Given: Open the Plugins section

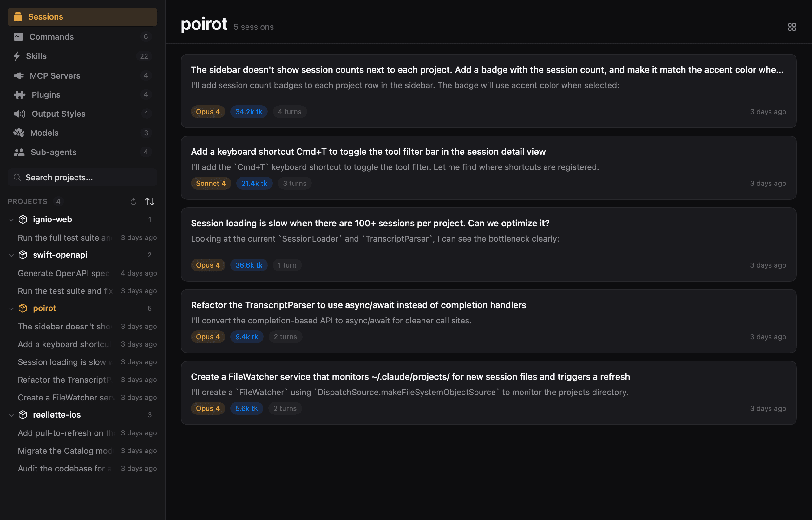Looking at the screenshot, I should click(19, 94).
